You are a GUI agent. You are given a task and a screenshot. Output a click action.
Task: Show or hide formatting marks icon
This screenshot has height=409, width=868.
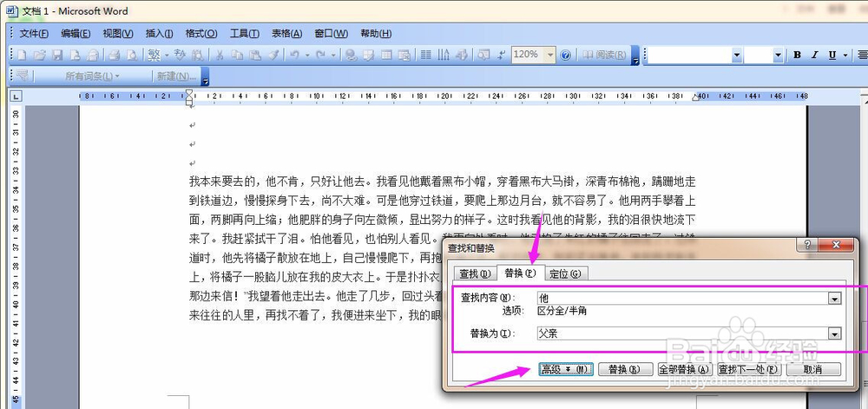[502, 55]
